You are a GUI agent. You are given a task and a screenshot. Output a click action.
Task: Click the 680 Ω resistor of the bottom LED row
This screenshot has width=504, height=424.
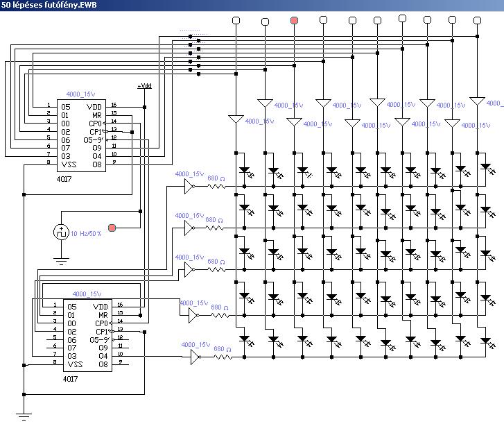coord(223,357)
